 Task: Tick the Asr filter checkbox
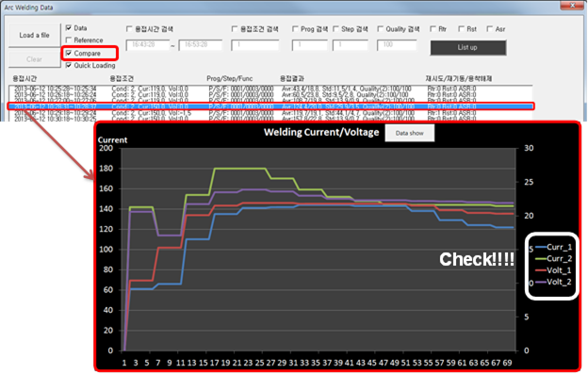click(x=490, y=29)
